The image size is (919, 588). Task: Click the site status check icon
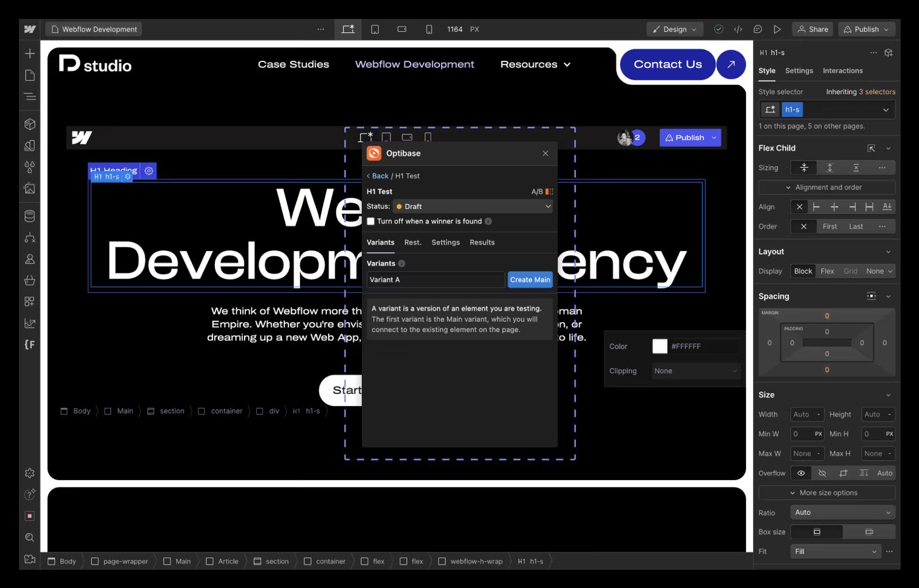719,29
